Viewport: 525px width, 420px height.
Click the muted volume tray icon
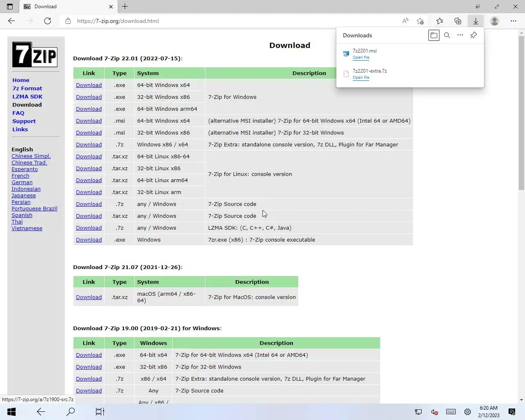435,412
